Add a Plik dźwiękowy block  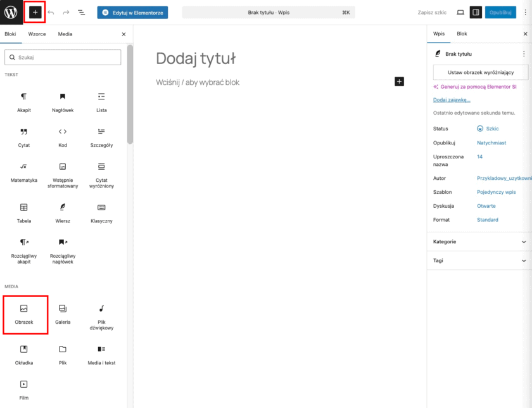click(x=100, y=315)
